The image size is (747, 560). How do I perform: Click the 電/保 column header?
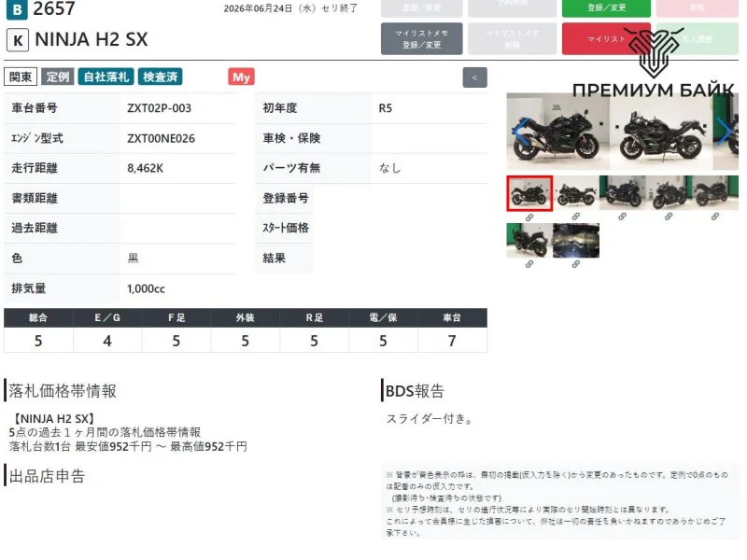383,318
